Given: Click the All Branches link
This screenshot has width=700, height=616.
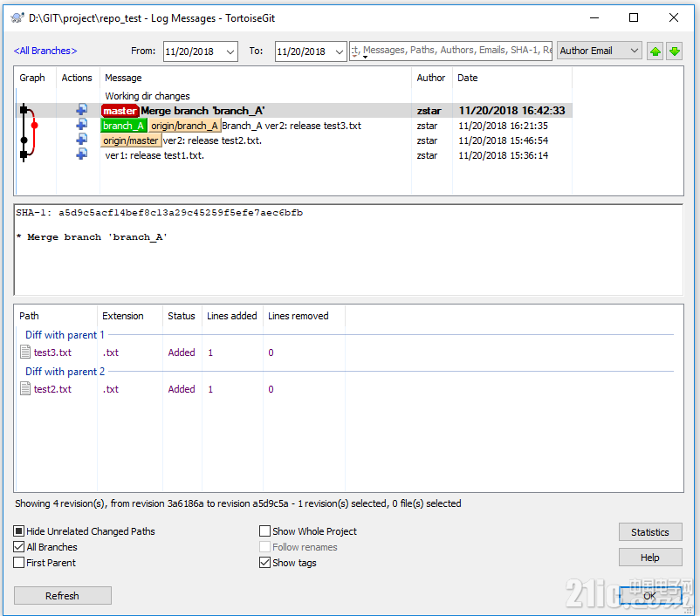Looking at the screenshot, I should 45,51.
